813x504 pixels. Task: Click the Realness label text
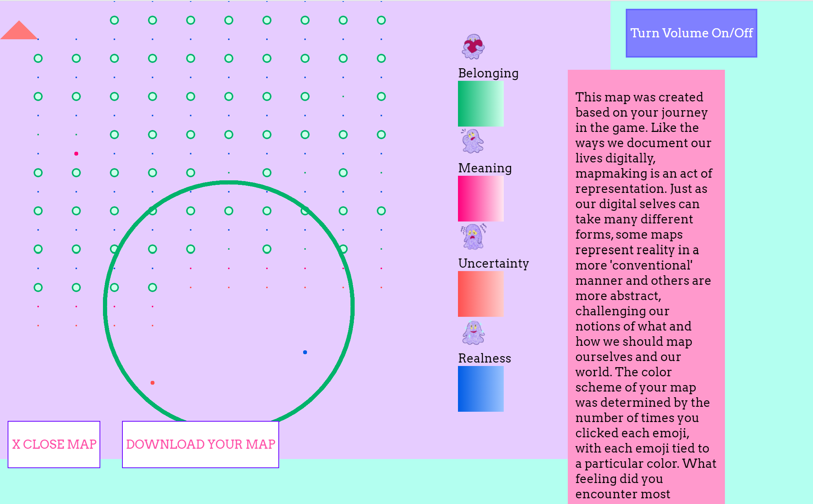click(x=484, y=358)
